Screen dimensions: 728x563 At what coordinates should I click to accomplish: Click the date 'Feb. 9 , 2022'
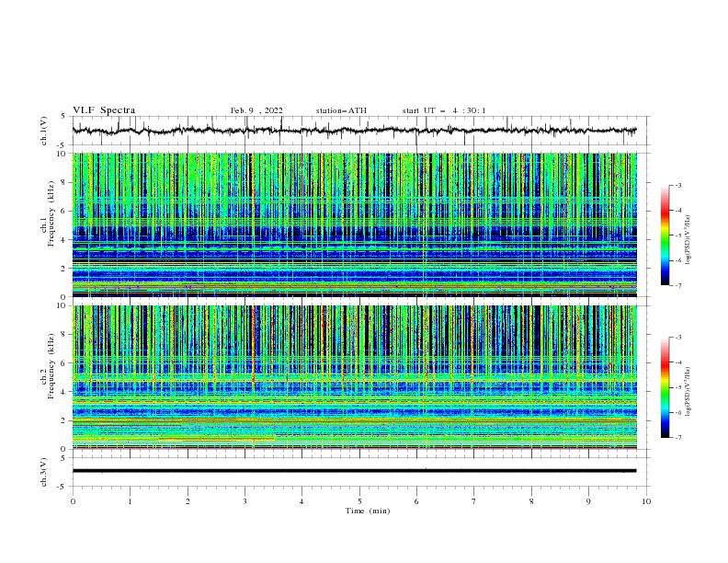tap(256, 110)
